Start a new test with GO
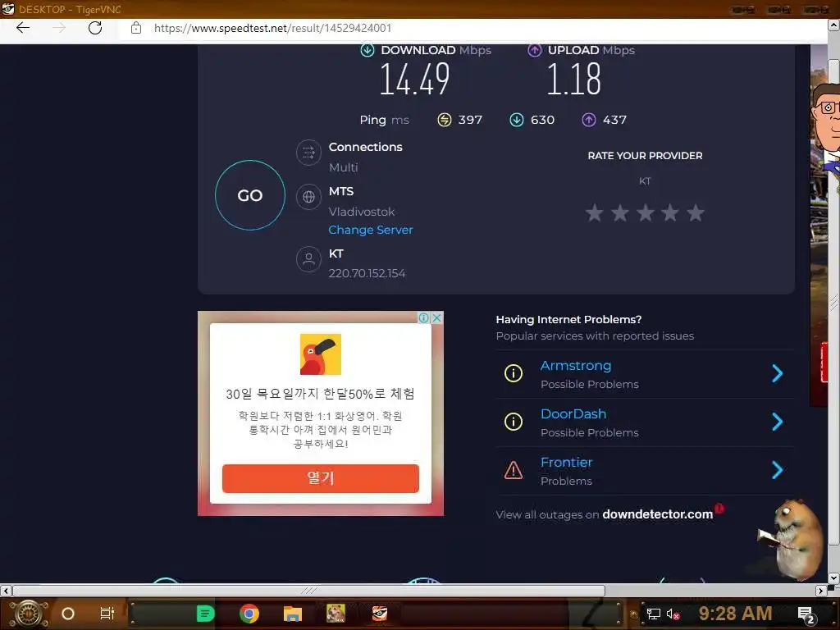The width and height of the screenshot is (840, 630). click(x=250, y=195)
